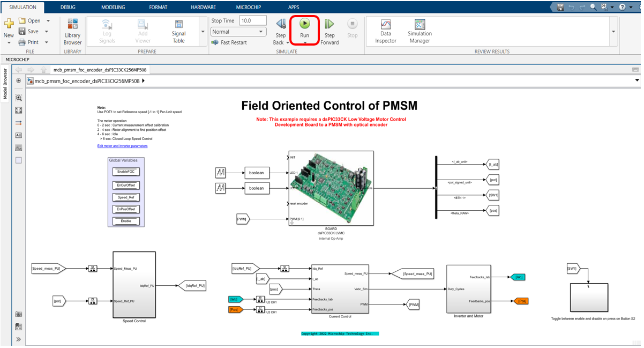Viewport: 644px width, 348px height.
Task: Open Edit motor and inverter parameters link
Action: click(123, 146)
